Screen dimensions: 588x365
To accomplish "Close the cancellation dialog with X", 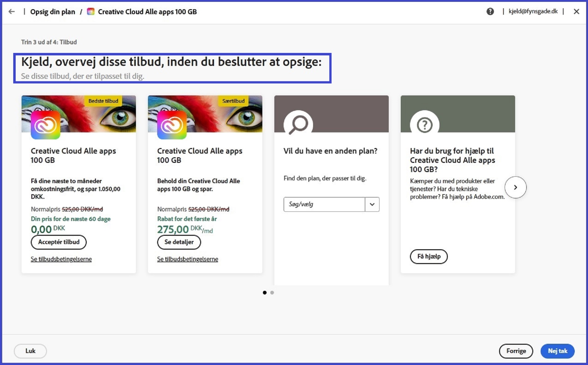I will [576, 12].
